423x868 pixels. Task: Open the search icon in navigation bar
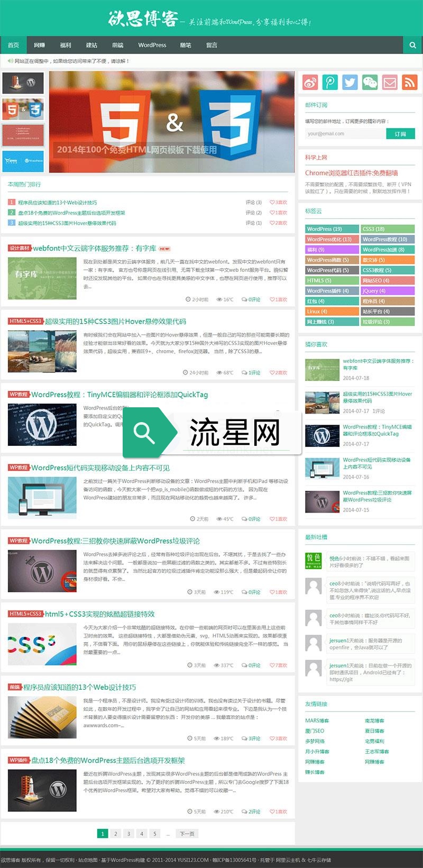point(412,45)
